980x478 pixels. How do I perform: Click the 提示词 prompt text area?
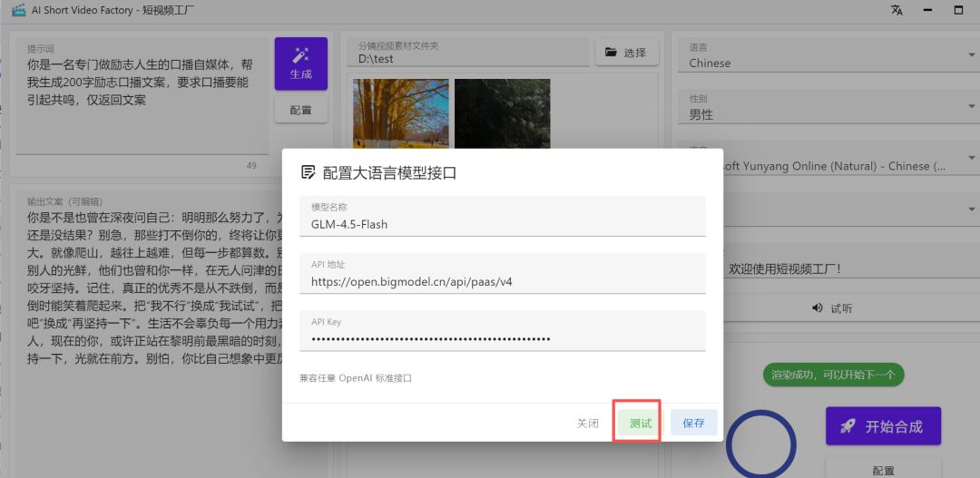coord(142,95)
